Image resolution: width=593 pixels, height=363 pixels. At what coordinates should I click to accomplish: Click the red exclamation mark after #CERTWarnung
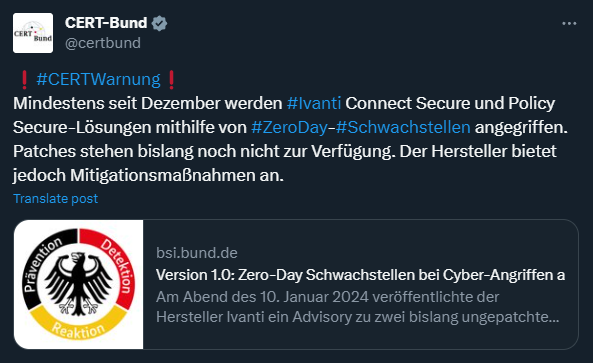point(171,80)
